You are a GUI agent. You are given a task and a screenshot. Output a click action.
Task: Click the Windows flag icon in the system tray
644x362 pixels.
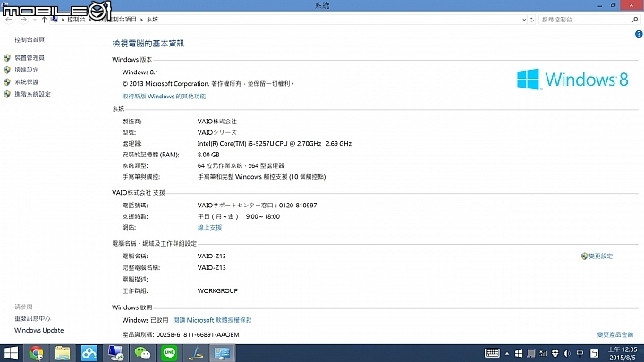tap(519, 354)
